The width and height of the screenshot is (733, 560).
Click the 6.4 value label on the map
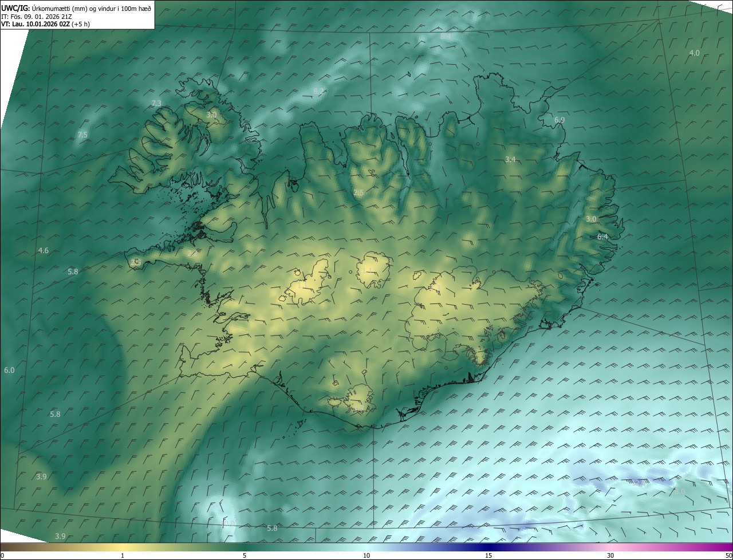coord(602,236)
